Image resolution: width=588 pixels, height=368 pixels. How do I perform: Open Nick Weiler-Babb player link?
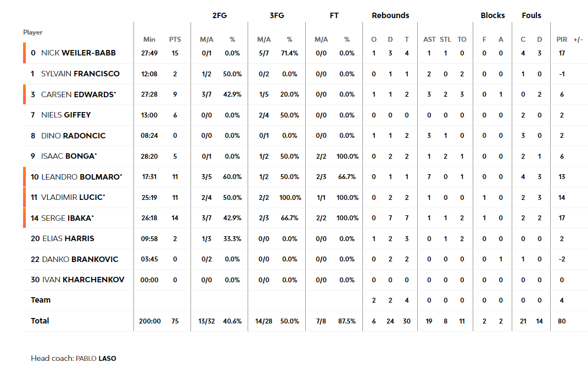click(79, 53)
